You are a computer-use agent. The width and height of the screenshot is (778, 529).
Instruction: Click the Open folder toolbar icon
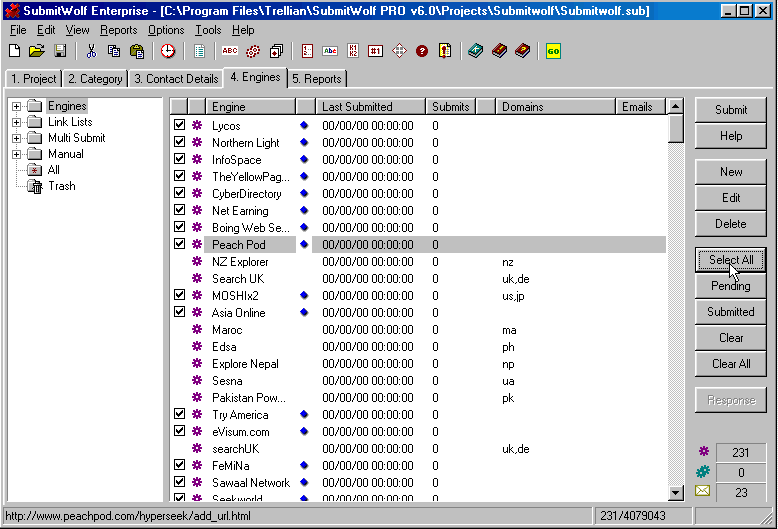click(37, 51)
